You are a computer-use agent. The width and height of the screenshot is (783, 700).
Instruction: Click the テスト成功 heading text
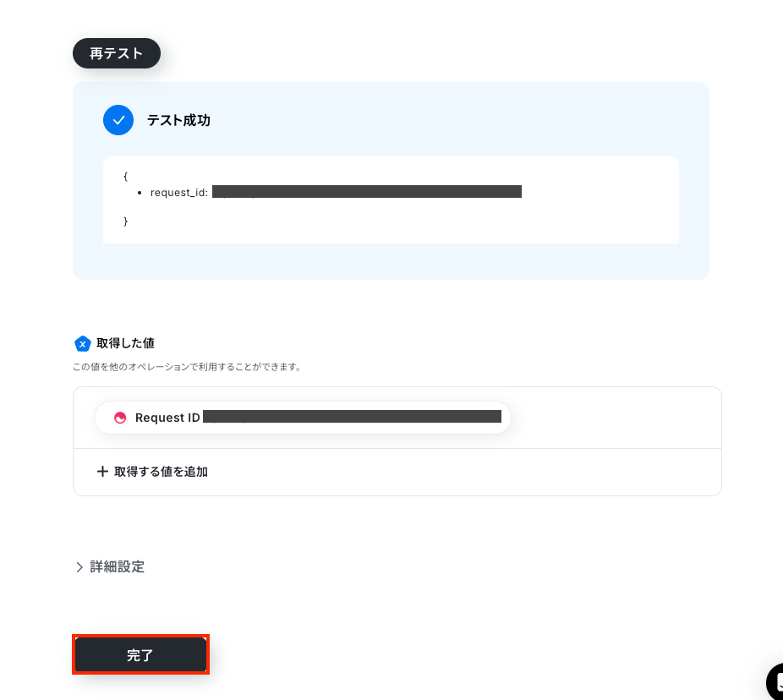tap(178, 120)
